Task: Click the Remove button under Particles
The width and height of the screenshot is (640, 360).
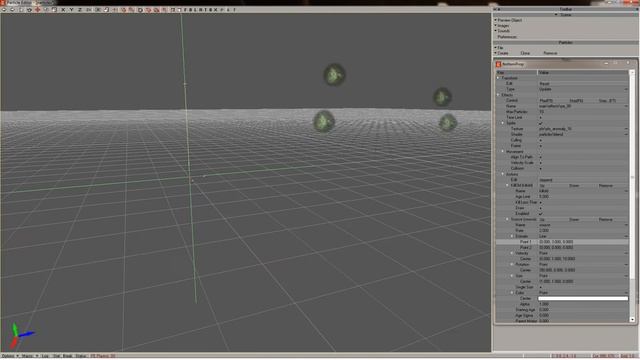Action: (x=550, y=53)
